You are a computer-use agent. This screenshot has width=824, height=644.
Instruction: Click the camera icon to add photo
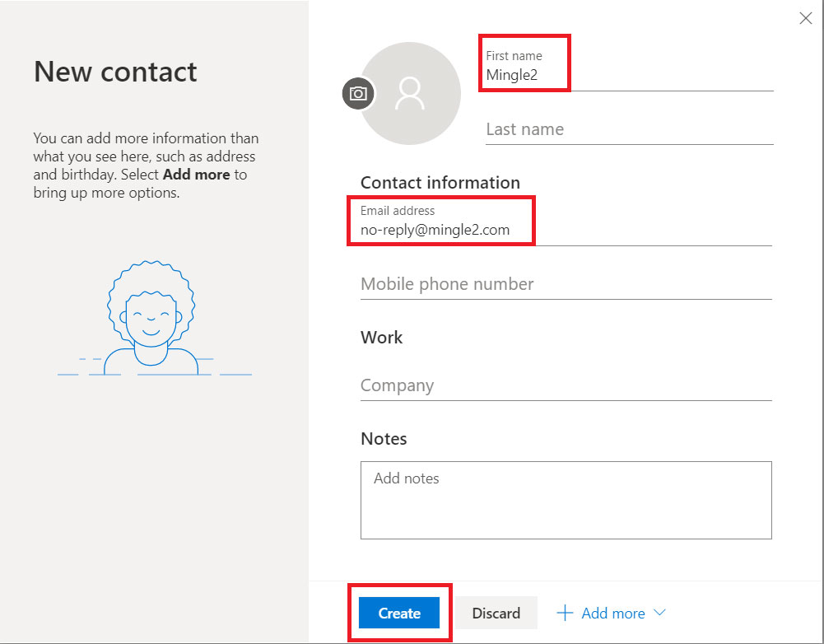pyautogui.click(x=358, y=94)
